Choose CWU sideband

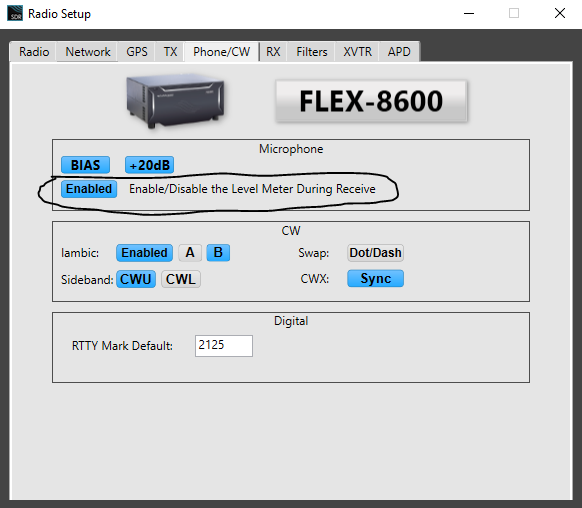click(x=136, y=279)
